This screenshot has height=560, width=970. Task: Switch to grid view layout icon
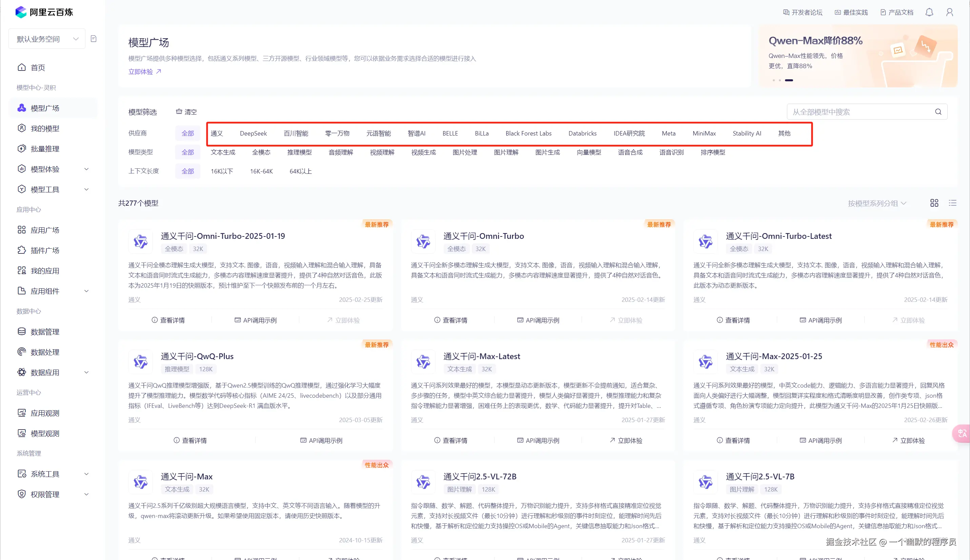point(934,203)
